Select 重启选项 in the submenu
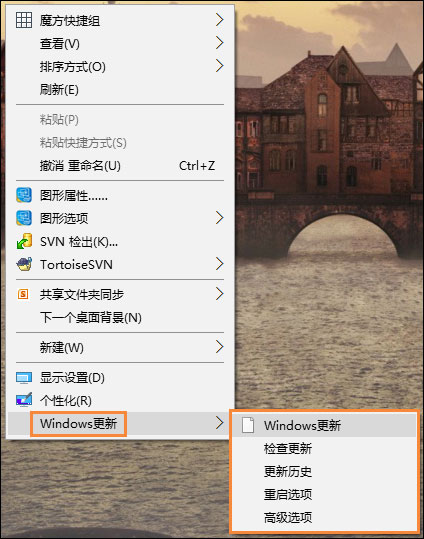424x539 pixels. click(x=324, y=494)
